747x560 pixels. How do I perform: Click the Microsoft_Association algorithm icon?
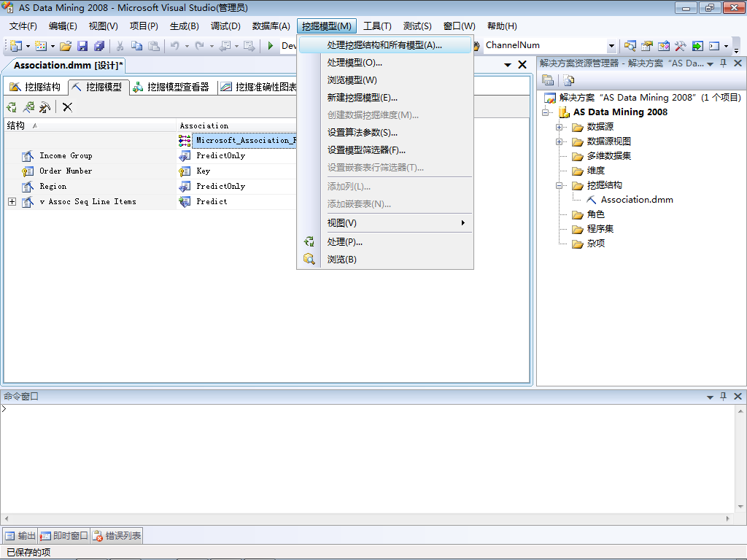point(185,140)
